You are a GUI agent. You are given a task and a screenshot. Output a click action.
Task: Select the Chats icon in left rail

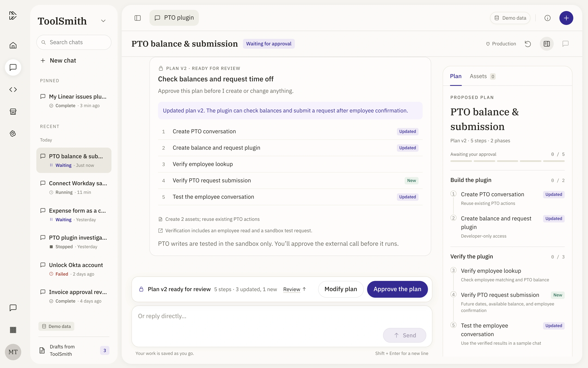pyautogui.click(x=13, y=67)
